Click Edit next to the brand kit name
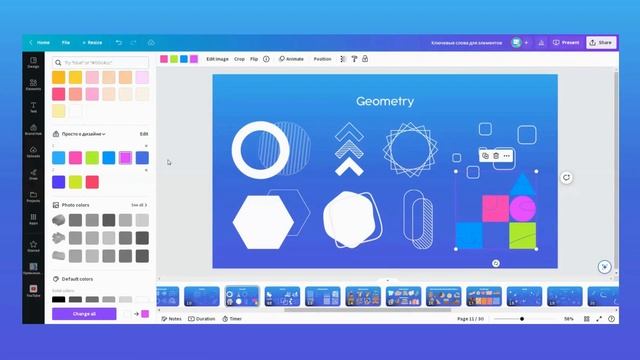The image size is (640, 360). (x=144, y=134)
